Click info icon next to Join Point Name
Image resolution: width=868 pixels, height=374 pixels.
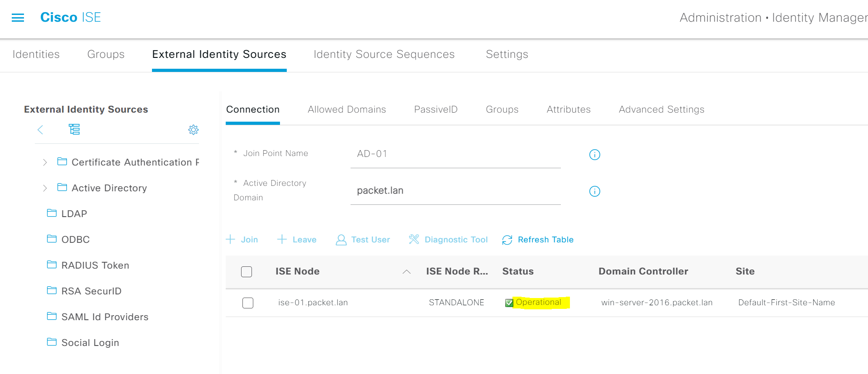point(594,155)
